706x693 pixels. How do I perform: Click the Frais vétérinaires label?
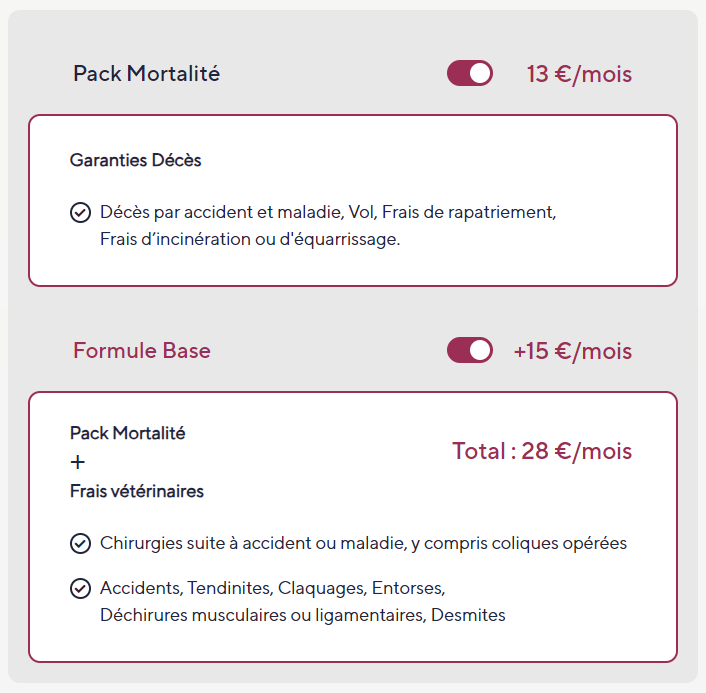coord(137,491)
